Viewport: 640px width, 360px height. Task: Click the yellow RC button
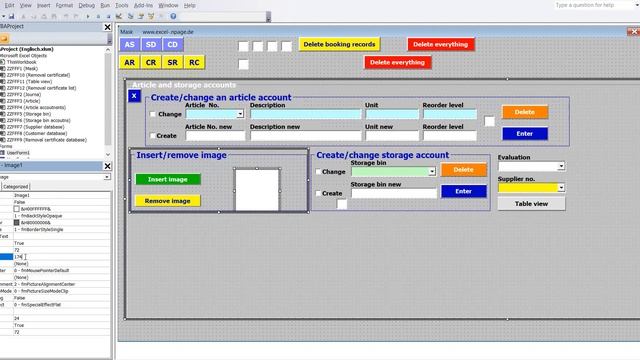(194, 62)
